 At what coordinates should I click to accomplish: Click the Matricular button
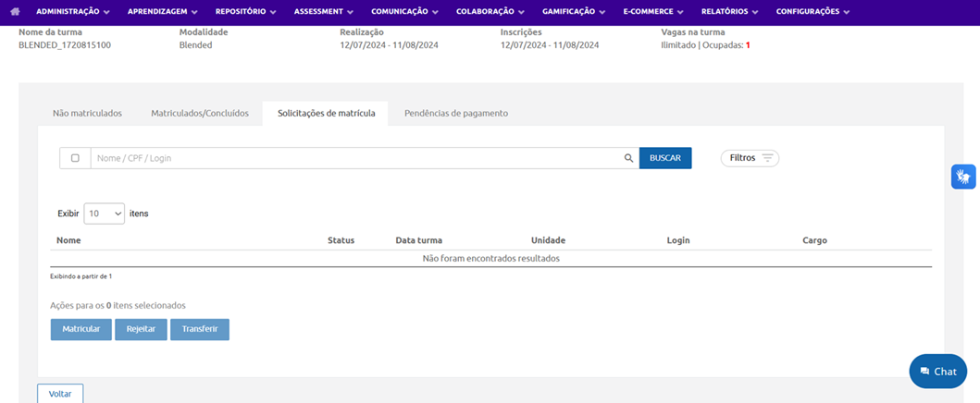[81, 329]
